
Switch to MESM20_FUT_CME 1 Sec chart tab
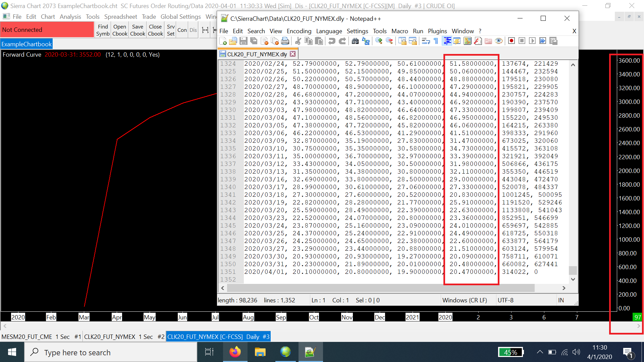(x=41, y=337)
